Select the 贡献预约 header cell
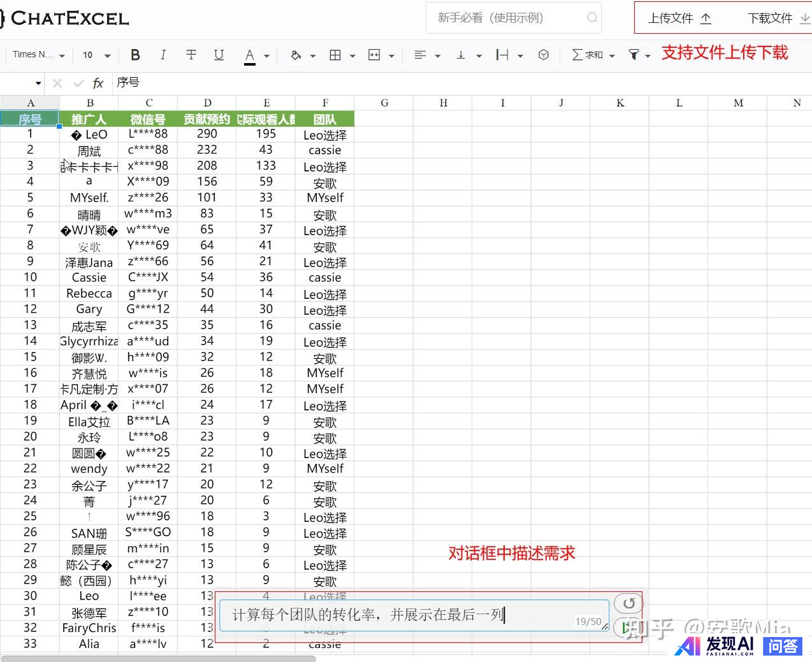Viewport: 812px width, 662px height. 207,119
